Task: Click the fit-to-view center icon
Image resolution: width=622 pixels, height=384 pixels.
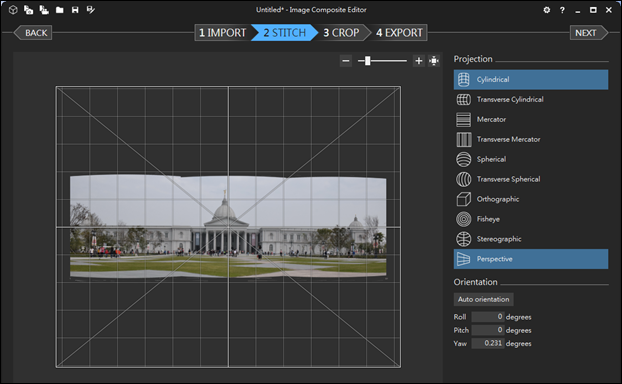Action: point(434,61)
